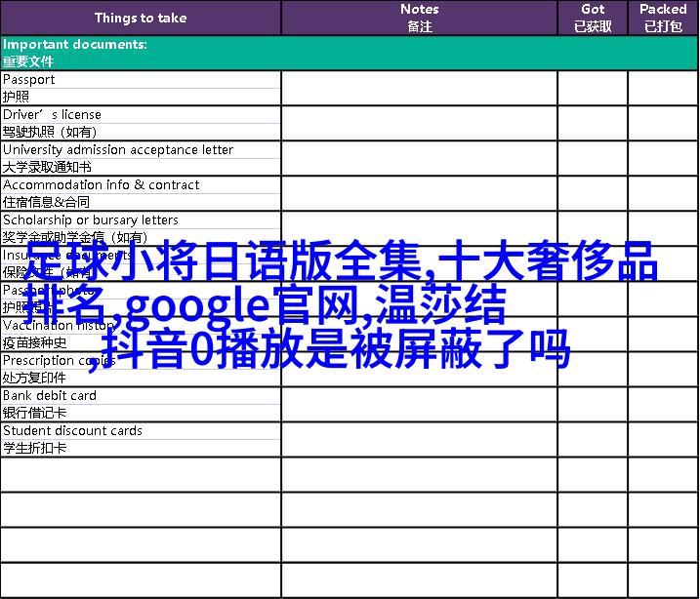Click the 疫苗接种史 cell
The height and width of the screenshot is (599, 700).
[141, 343]
